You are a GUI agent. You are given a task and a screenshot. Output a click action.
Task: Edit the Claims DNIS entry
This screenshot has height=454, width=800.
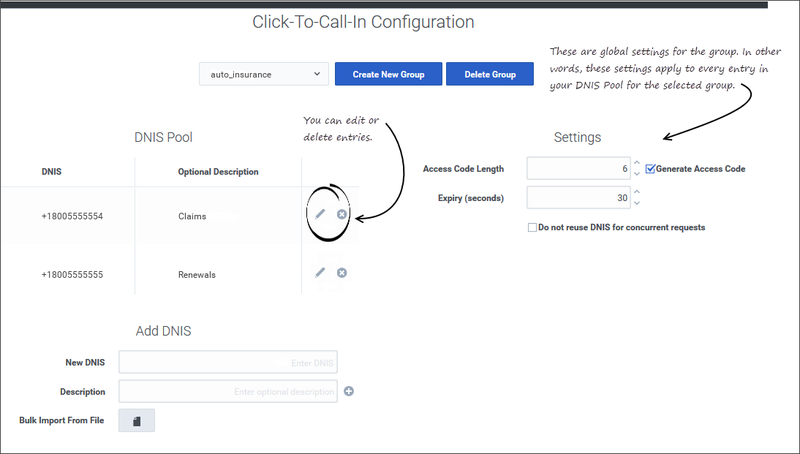click(x=320, y=214)
